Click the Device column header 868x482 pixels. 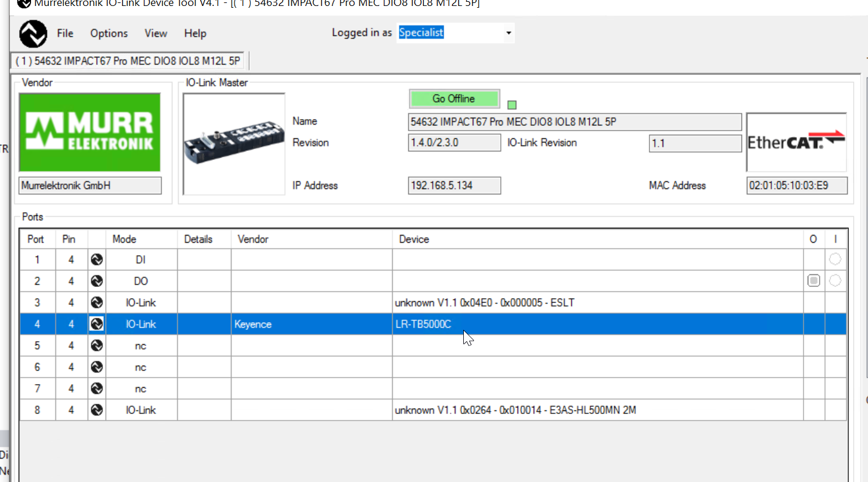click(x=598, y=239)
